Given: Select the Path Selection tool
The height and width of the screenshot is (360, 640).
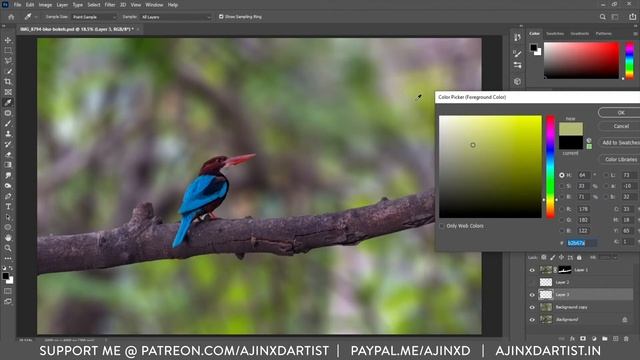Looking at the screenshot, I should [x=8, y=217].
